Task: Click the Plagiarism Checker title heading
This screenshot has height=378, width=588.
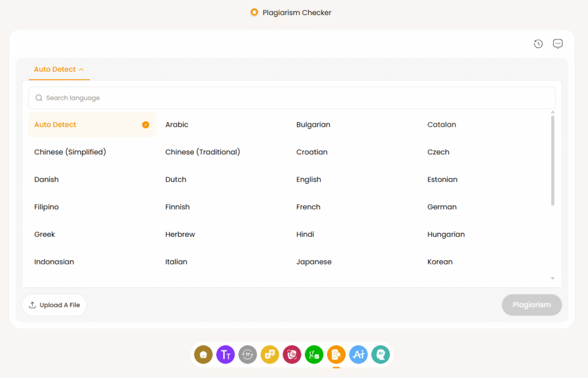Action: pyautogui.click(x=296, y=12)
